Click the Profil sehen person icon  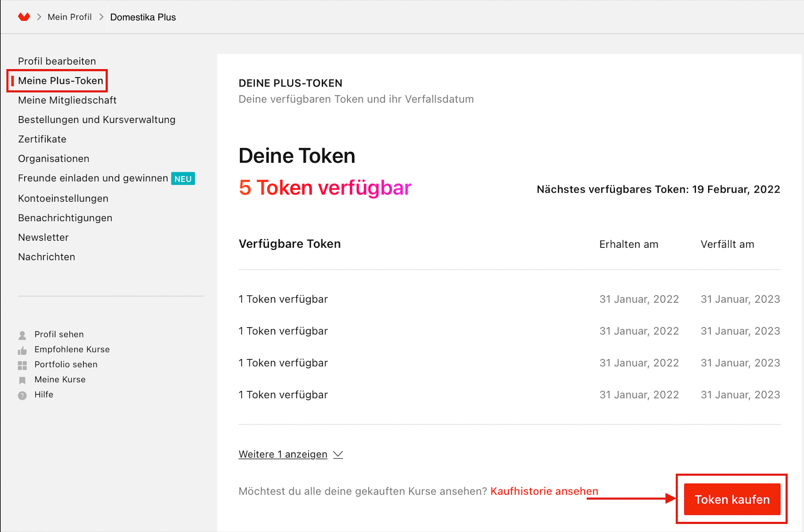click(x=22, y=335)
